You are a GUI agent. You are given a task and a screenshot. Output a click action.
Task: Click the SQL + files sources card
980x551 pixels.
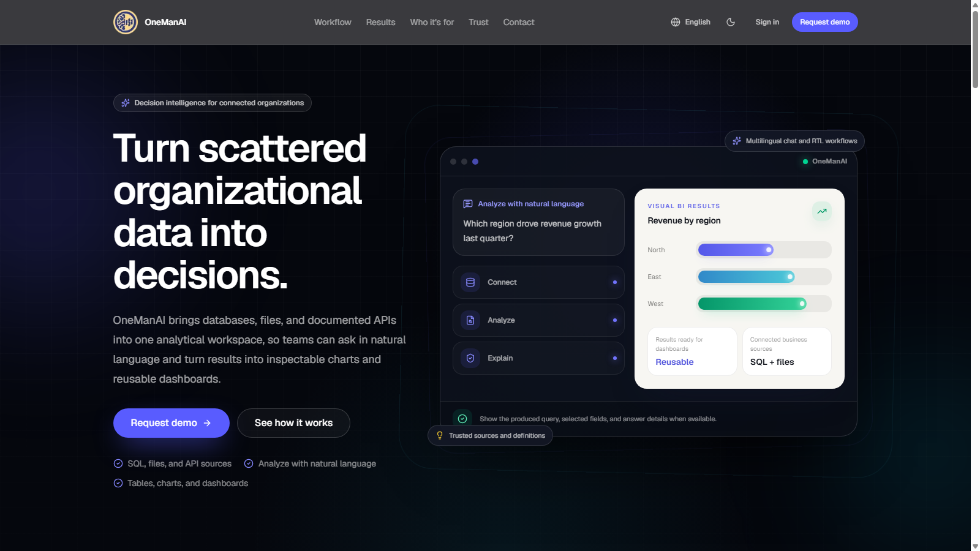[x=787, y=351]
